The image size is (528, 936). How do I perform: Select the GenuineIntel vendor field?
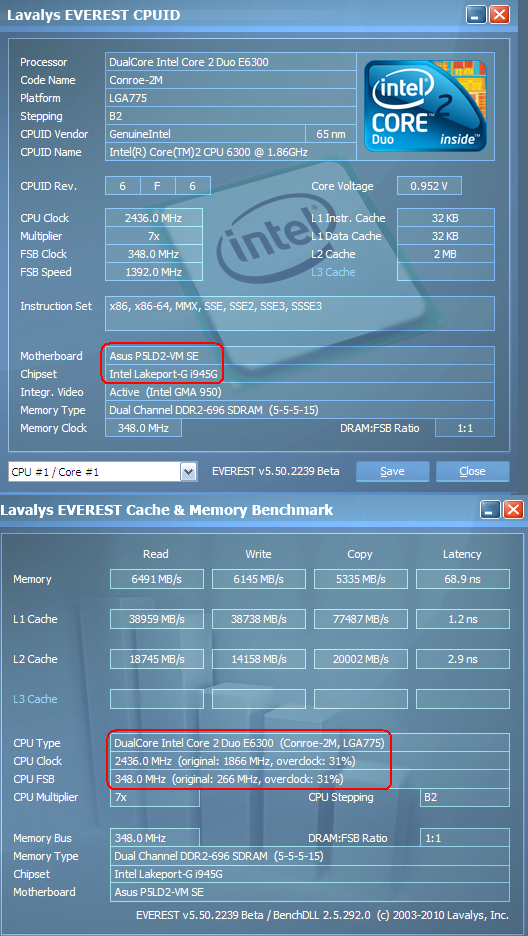click(x=205, y=134)
